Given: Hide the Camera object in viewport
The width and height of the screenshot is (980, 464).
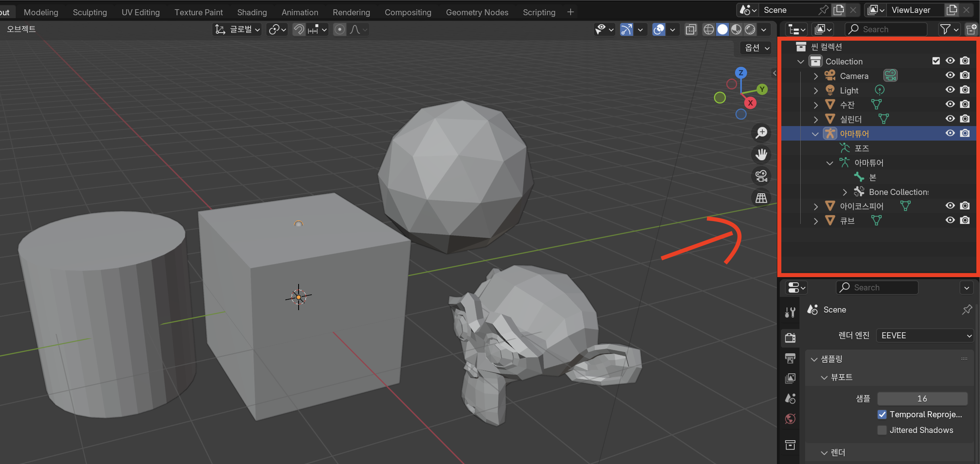Looking at the screenshot, I should [x=950, y=75].
